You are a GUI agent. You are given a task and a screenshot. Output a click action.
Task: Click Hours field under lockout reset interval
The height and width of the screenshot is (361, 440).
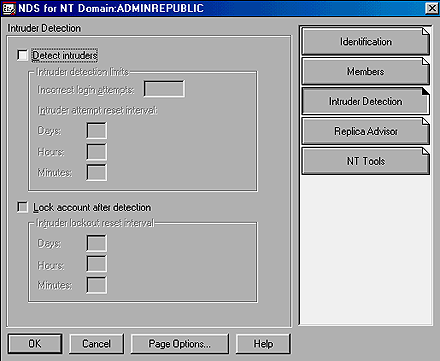tap(97, 264)
